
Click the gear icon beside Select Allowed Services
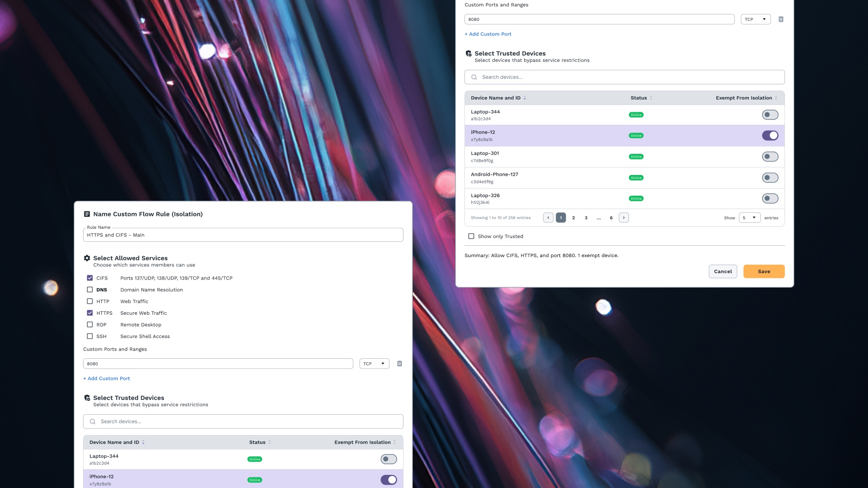click(x=87, y=258)
